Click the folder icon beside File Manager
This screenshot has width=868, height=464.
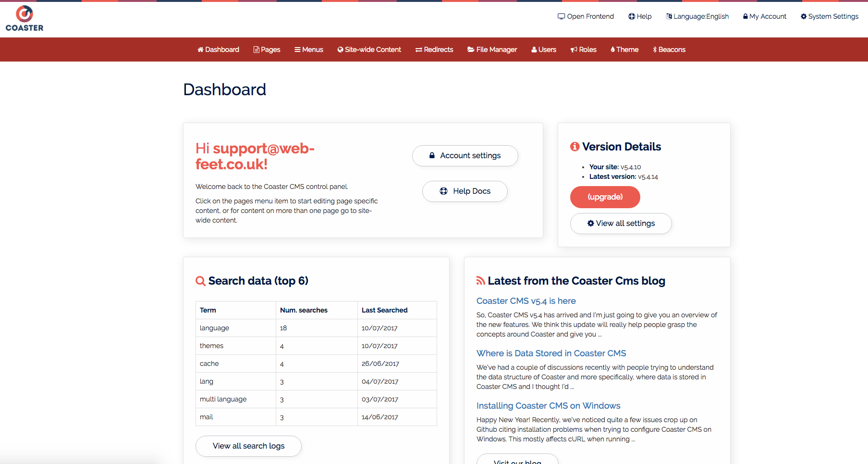(471, 50)
